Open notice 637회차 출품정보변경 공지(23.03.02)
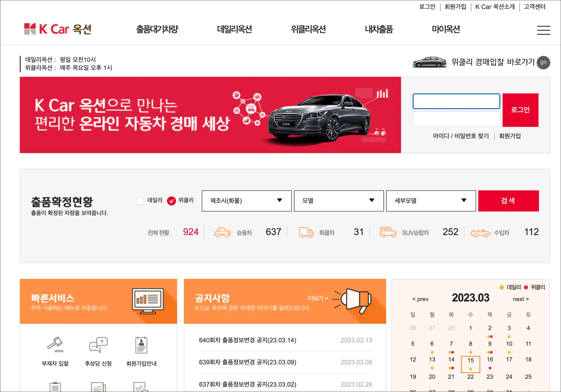Image resolution: width=561 pixels, height=392 pixels. (247, 384)
